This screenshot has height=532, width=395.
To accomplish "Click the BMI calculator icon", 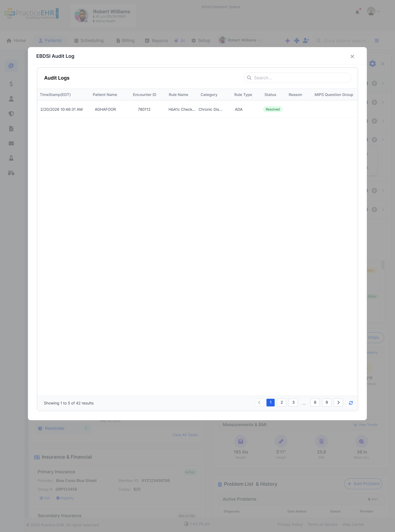I will click(321, 441).
